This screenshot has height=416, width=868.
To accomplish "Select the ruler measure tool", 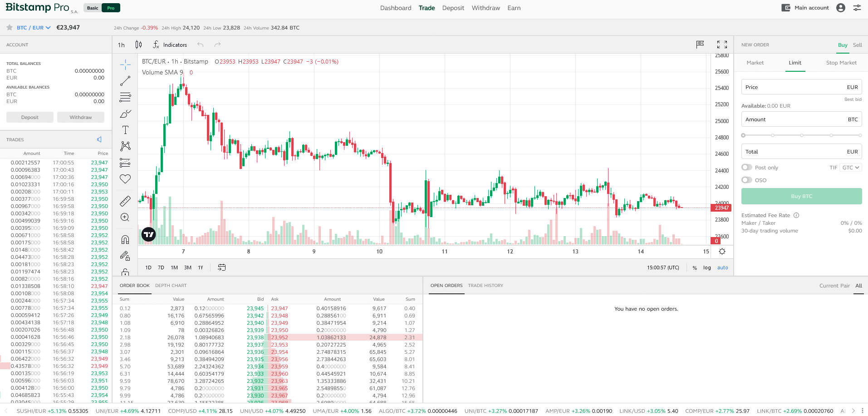I will [x=125, y=201].
